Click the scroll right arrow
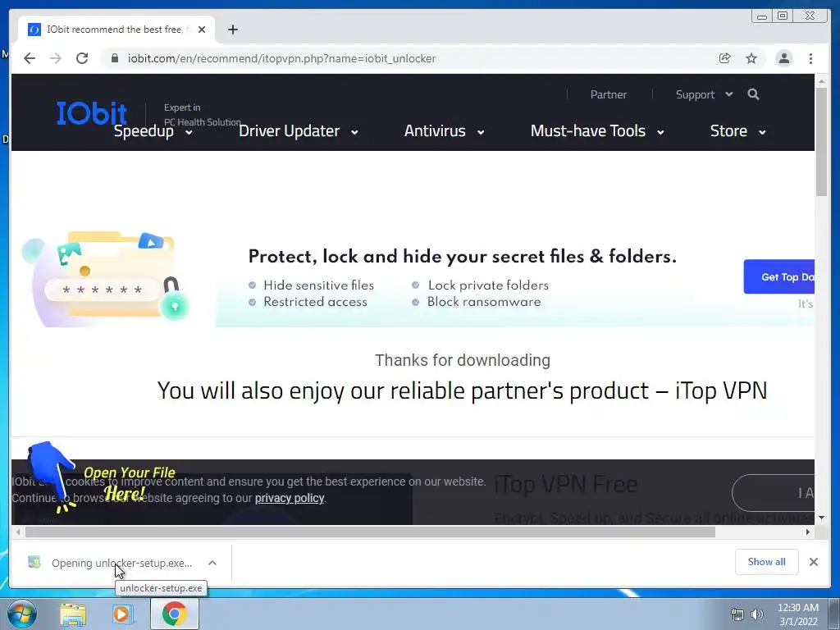This screenshot has height=630, width=840. pos(808,532)
